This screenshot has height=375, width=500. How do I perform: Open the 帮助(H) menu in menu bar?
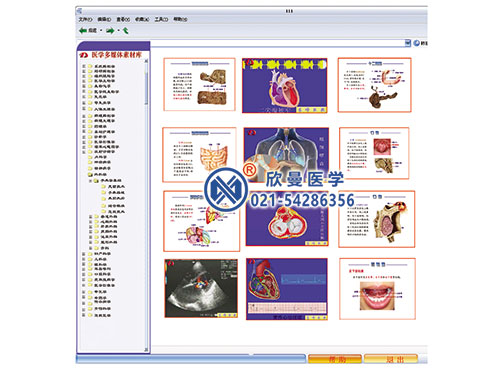pyautogui.click(x=180, y=20)
